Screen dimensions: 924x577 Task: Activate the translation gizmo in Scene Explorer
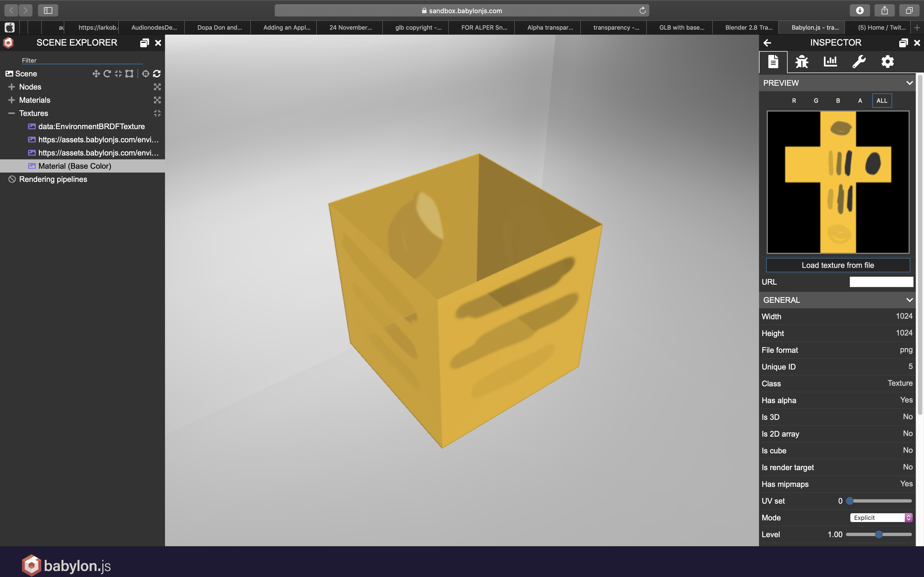click(x=96, y=74)
